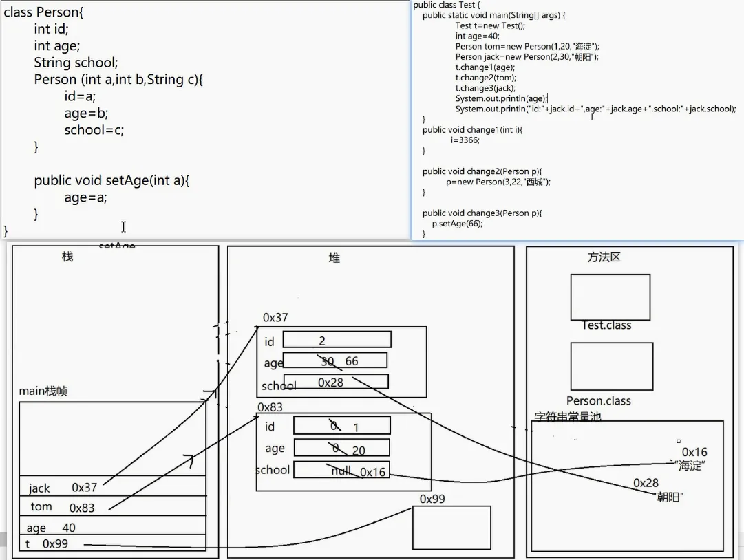Click the Person.class box in method area
Viewport: 744px width, 560px height.
(611, 366)
